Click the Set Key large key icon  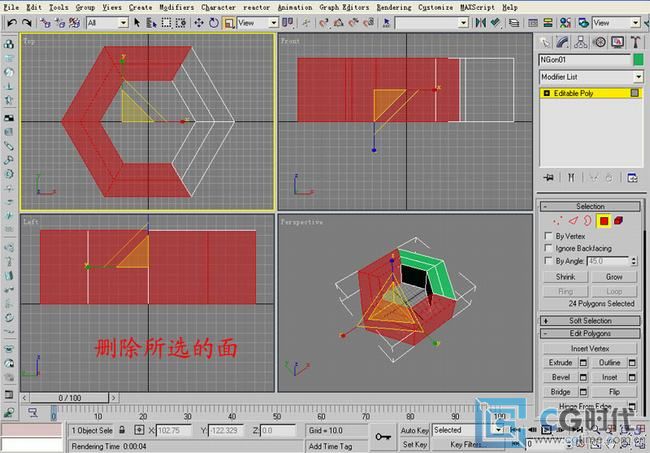(383, 437)
